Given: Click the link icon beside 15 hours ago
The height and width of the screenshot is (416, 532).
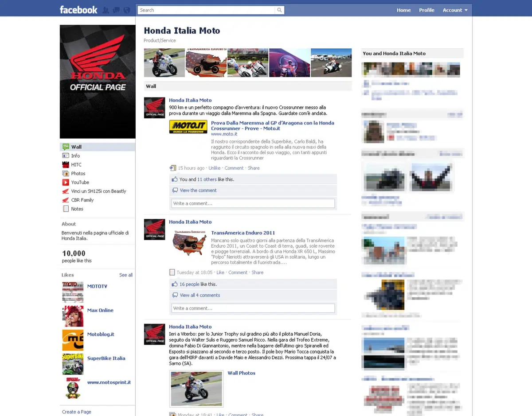Looking at the screenshot, I should pos(172,168).
